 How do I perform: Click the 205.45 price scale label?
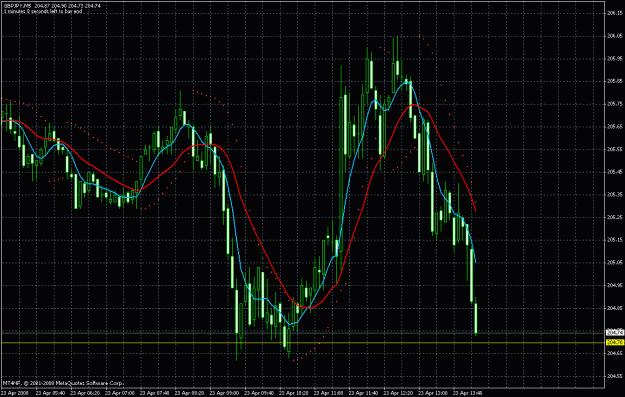pos(615,172)
